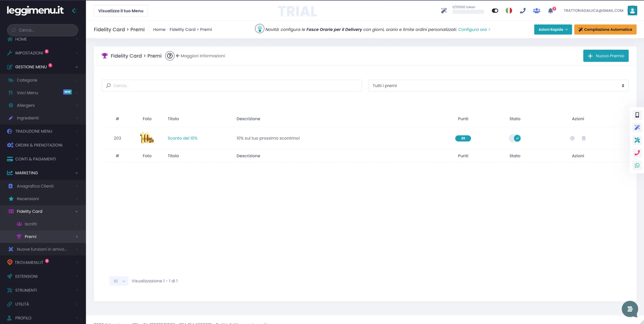The image size is (644, 324).
Task: Follow the Configura ora link
Action: [474, 30]
